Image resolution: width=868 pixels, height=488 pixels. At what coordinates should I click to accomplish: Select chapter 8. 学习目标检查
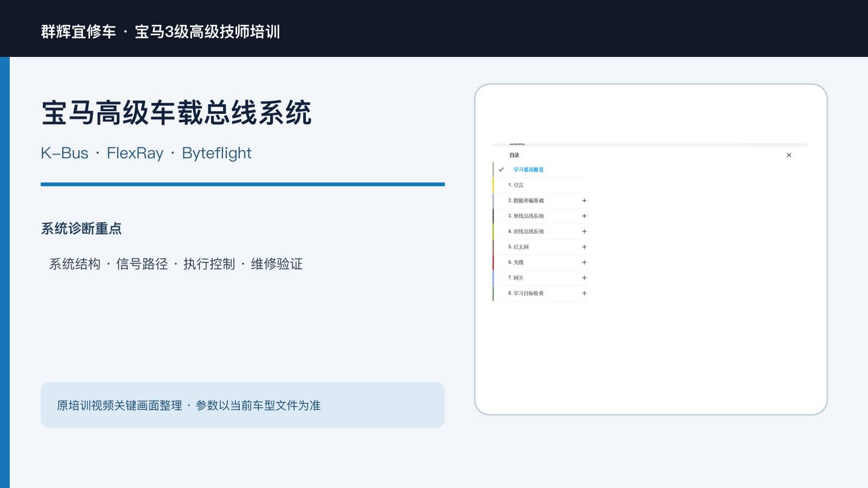(526, 293)
